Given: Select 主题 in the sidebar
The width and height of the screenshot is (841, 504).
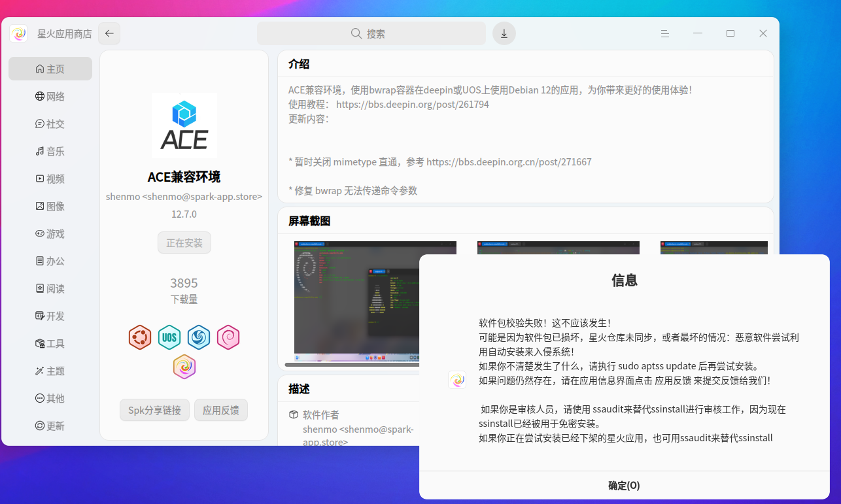Looking at the screenshot, I should (x=50, y=371).
